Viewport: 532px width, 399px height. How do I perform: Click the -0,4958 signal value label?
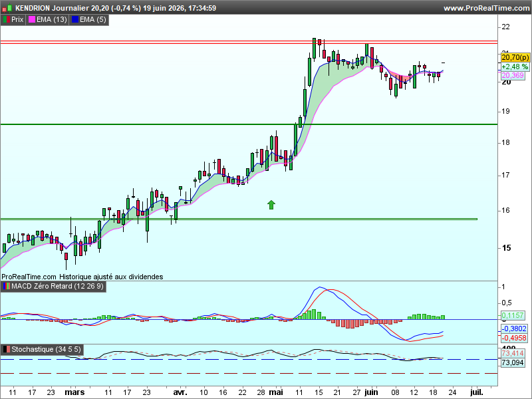click(514, 338)
